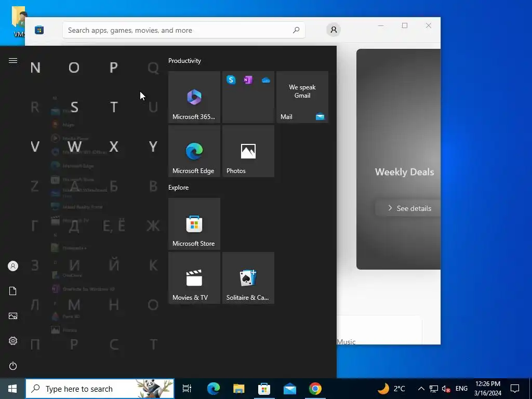Open the Photos tile
The width and height of the screenshot is (532, 399).
(x=248, y=151)
